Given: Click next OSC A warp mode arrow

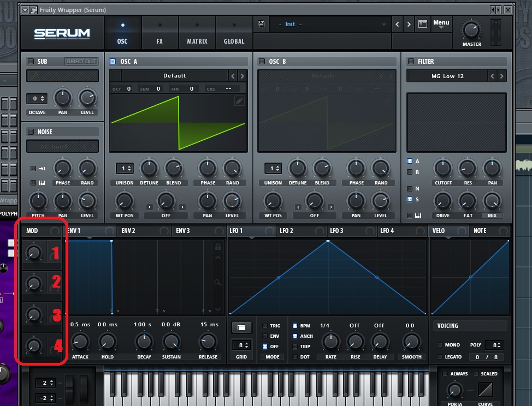Looking at the screenshot, I should tap(182, 207).
